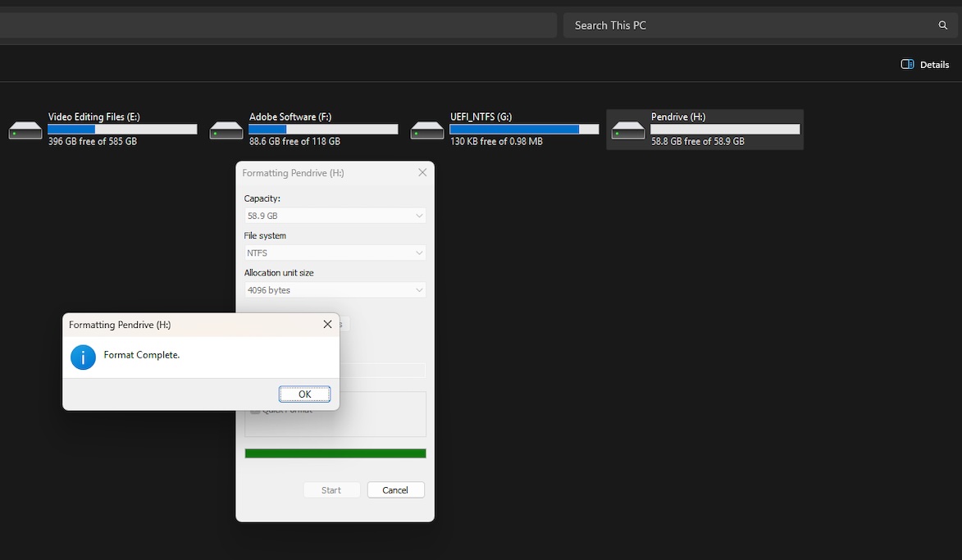
Task: Click the address bar in File Explorer
Action: pyautogui.click(x=278, y=25)
